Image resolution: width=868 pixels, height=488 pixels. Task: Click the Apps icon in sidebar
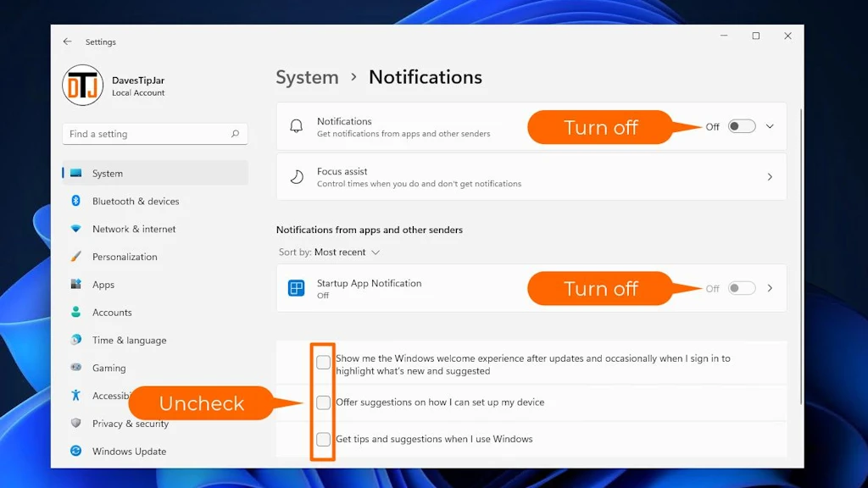coord(75,284)
